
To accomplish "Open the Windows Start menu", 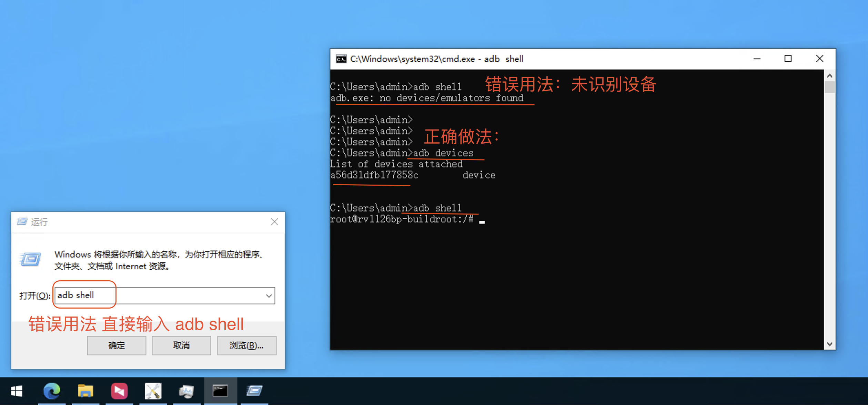I will 17,391.
